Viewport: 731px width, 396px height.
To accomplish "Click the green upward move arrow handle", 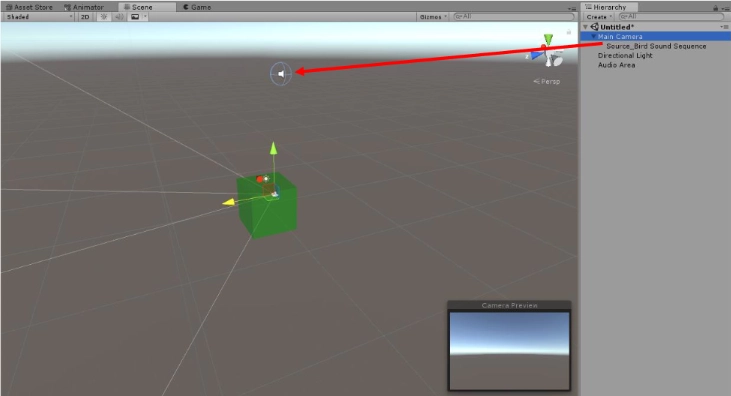I will [273, 148].
